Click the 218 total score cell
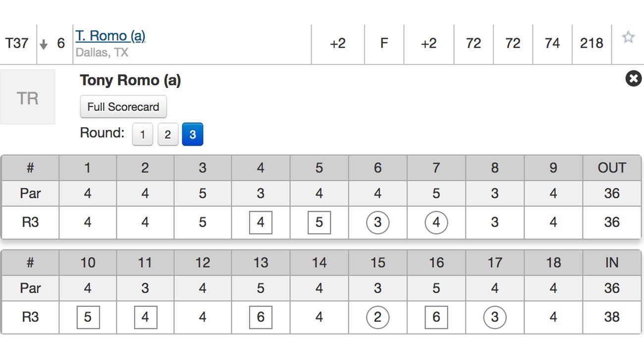644x359 pixels. pos(591,44)
